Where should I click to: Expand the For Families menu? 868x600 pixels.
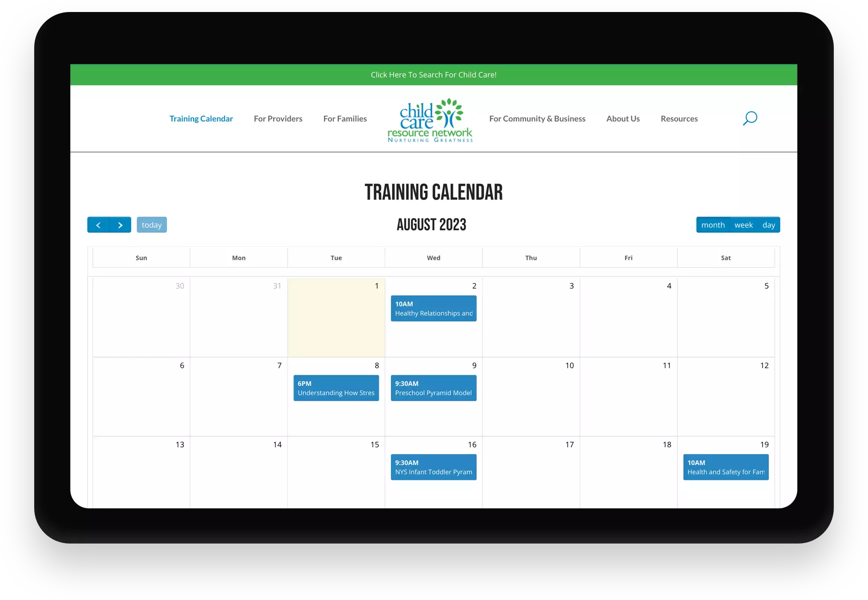coord(344,118)
